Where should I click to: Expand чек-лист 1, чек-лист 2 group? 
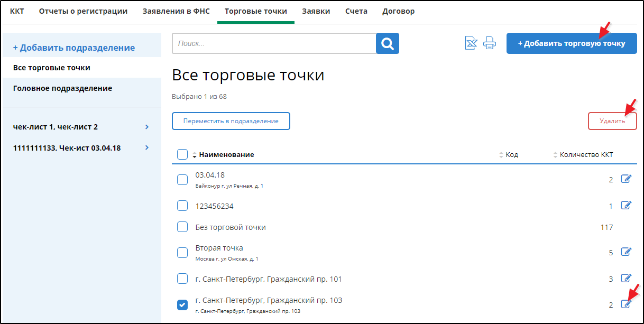point(147,127)
